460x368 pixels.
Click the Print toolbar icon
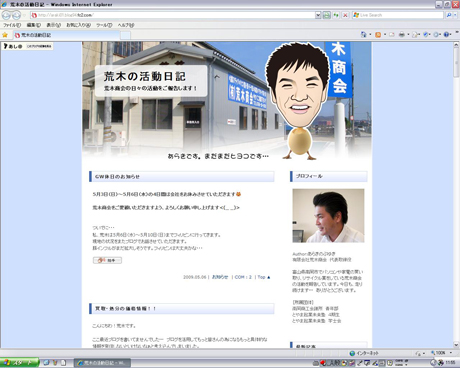pyautogui.click(x=402, y=35)
